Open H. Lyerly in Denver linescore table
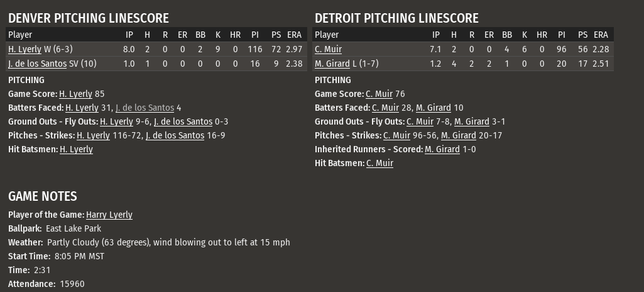644x292 pixels. tap(25, 49)
